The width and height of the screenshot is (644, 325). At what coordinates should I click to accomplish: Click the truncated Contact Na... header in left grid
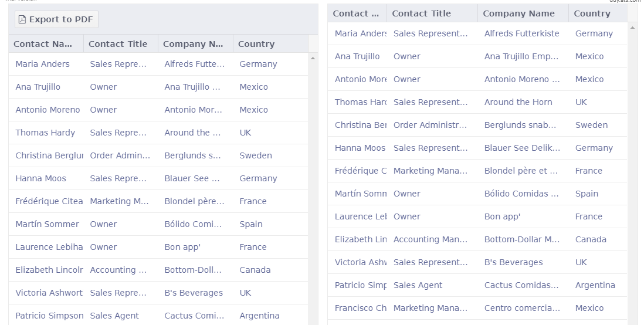click(43, 44)
